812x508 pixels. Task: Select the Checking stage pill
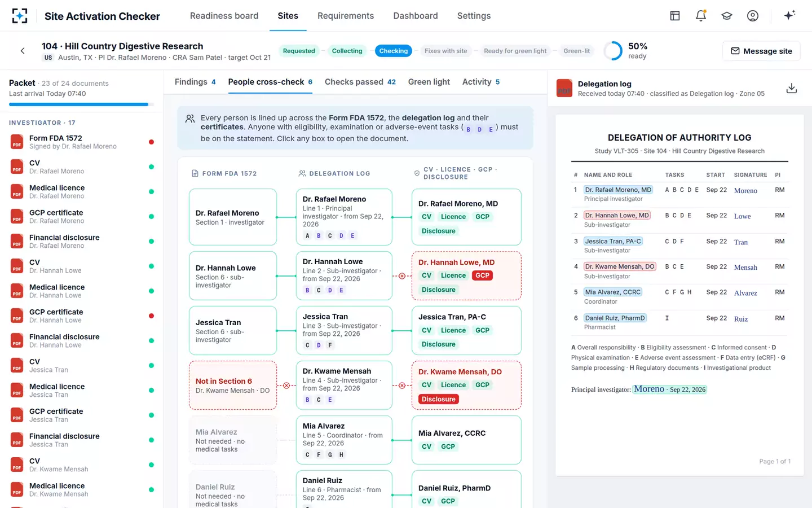[x=394, y=51]
